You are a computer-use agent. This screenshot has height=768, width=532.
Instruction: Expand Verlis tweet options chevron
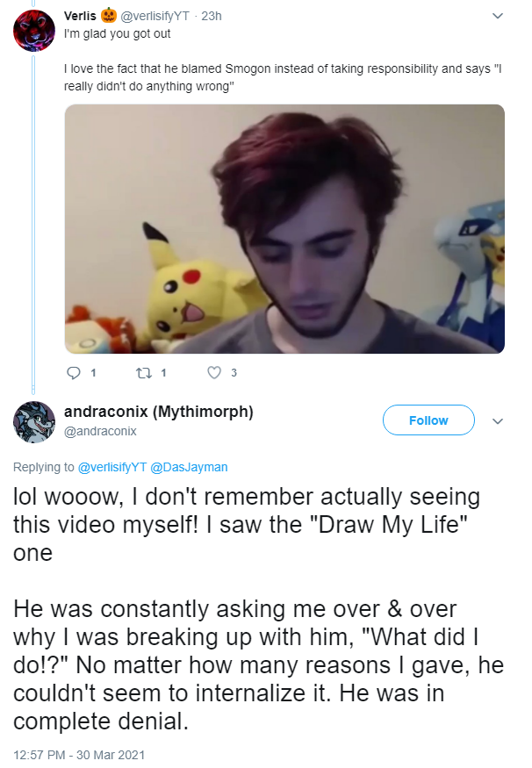point(497,16)
